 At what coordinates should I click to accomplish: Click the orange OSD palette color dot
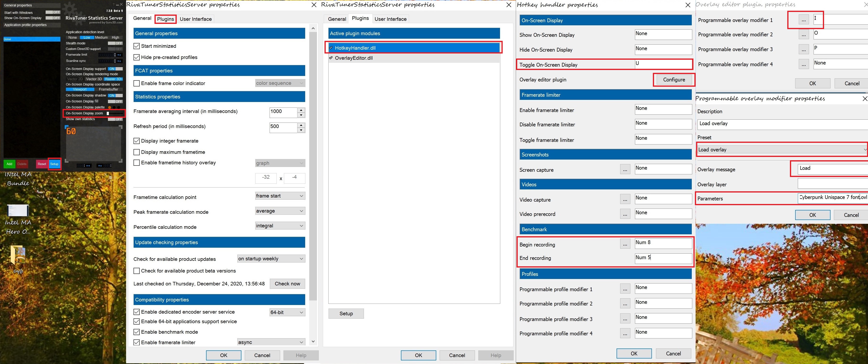[110, 107]
